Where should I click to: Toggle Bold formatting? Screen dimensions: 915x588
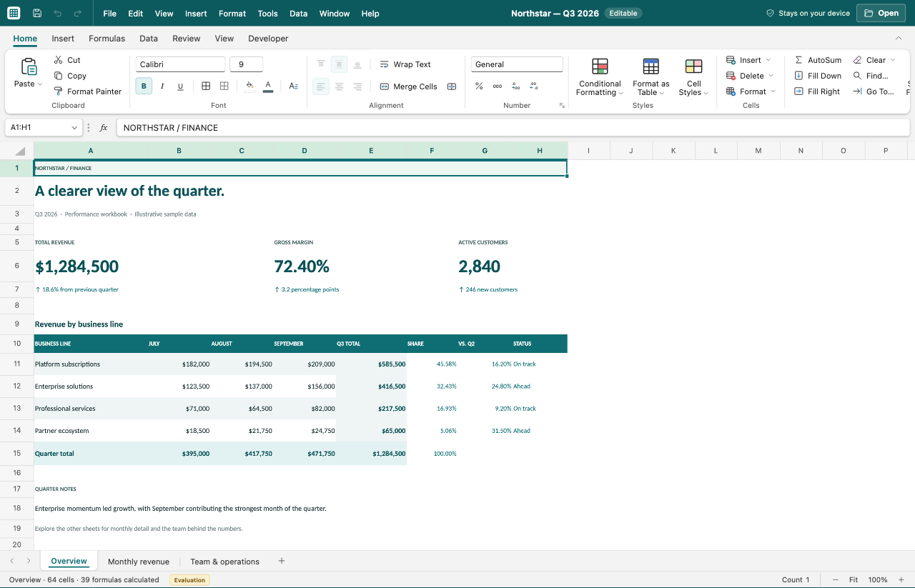click(x=144, y=86)
